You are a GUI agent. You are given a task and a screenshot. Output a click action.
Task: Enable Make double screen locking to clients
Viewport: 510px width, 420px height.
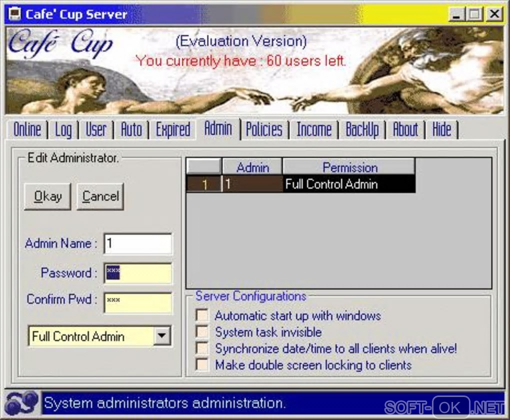pyautogui.click(x=202, y=364)
